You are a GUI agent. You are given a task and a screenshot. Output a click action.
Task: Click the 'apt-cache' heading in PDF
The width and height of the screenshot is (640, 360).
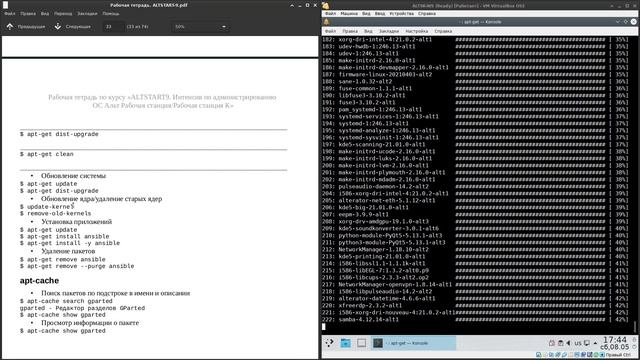[x=39, y=280]
